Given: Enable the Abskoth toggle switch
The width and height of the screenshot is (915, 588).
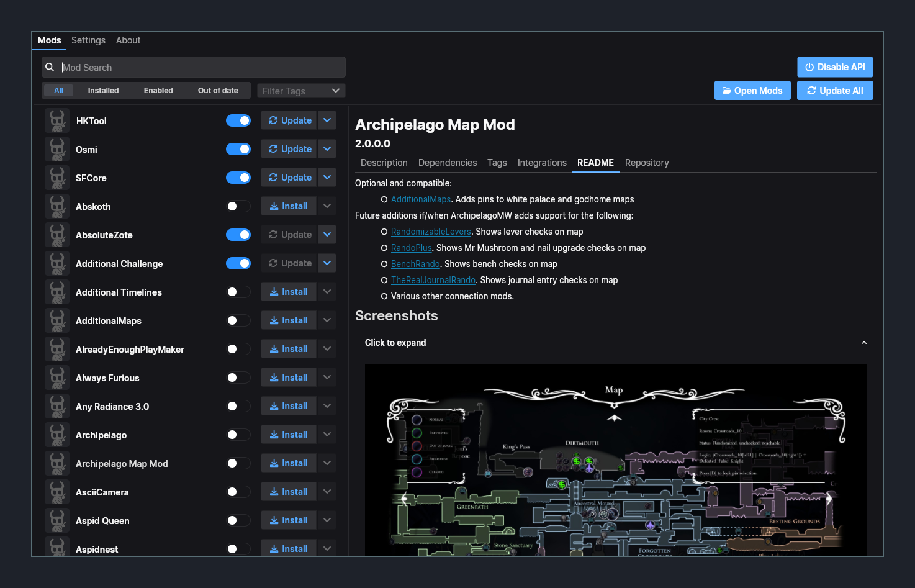Looking at the screenshot, I should 238,206.
